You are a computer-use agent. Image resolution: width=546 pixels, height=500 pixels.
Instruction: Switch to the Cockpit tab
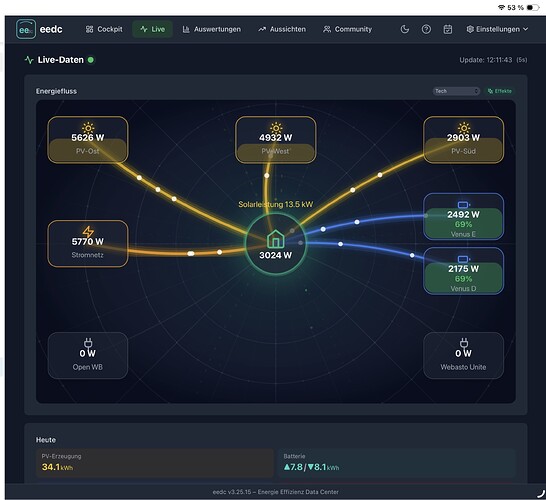tap(104, 29)
